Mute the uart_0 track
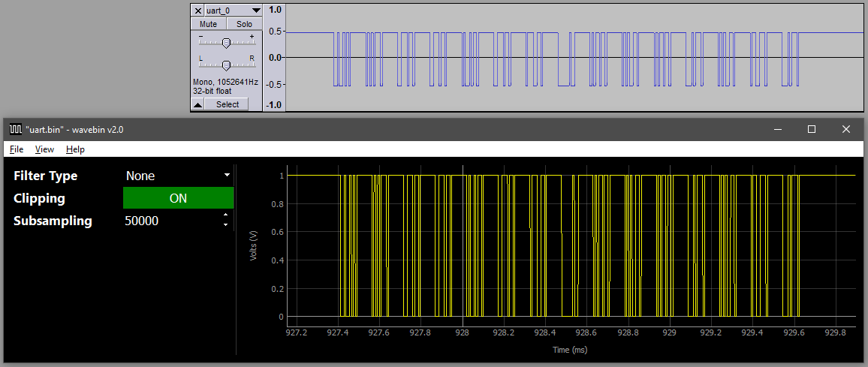 208,24
